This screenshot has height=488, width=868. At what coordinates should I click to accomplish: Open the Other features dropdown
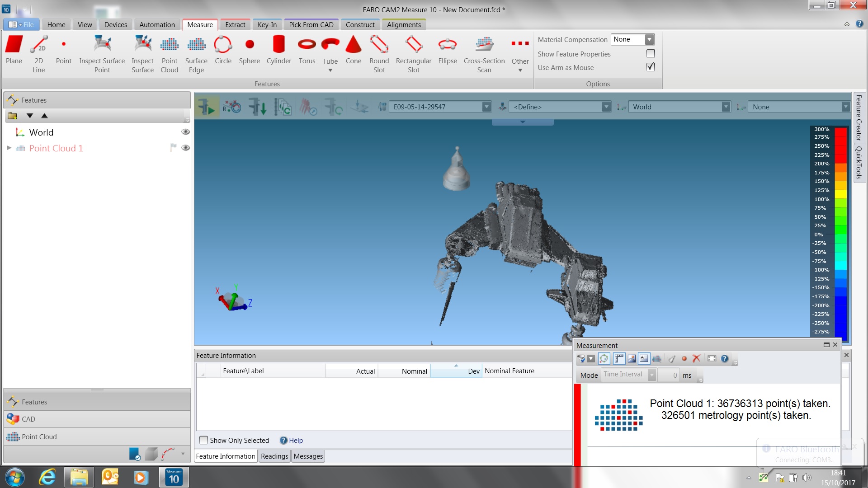[x=520, y=70]
